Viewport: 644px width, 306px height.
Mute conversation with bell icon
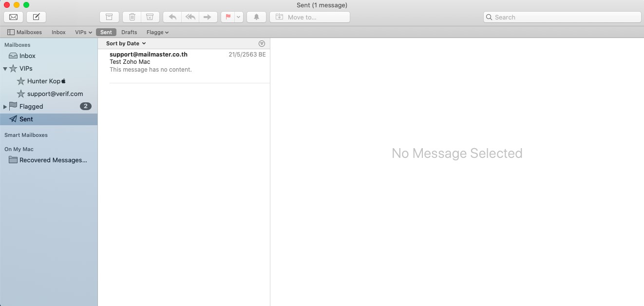click(256, 17)
